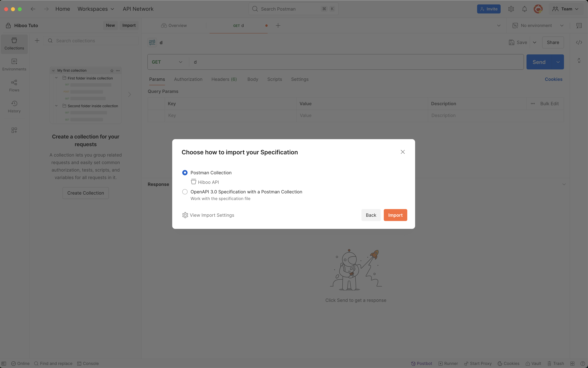Click the configure workspace sidebar grid icon
This screenshot has width=588, height=368.
coord(14,130)
